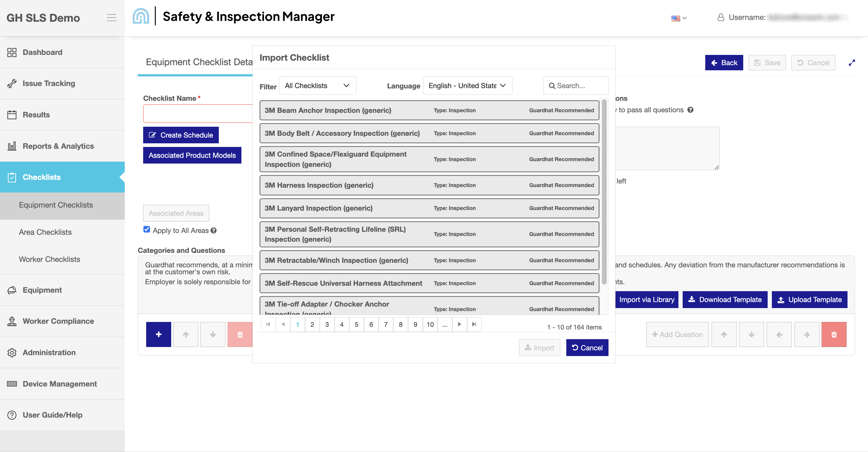Expand the flag language selector in header
This screenshot has height=452, width=868.
(x=679, y=18)
